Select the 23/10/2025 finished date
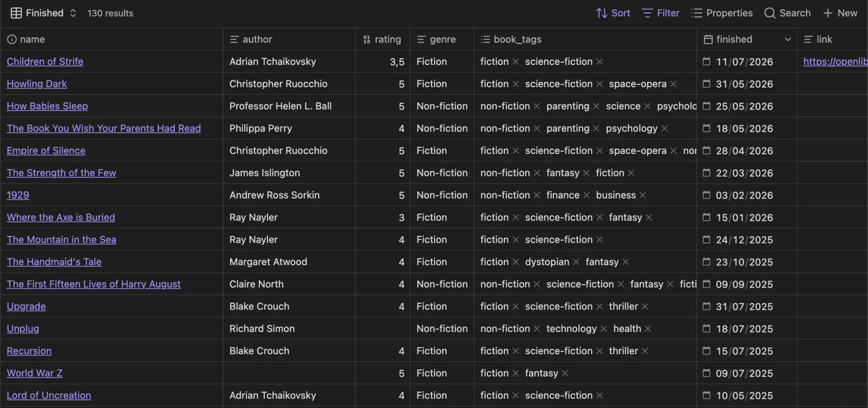The height and width of the screenshot is (408, 868). pos(744,262)
